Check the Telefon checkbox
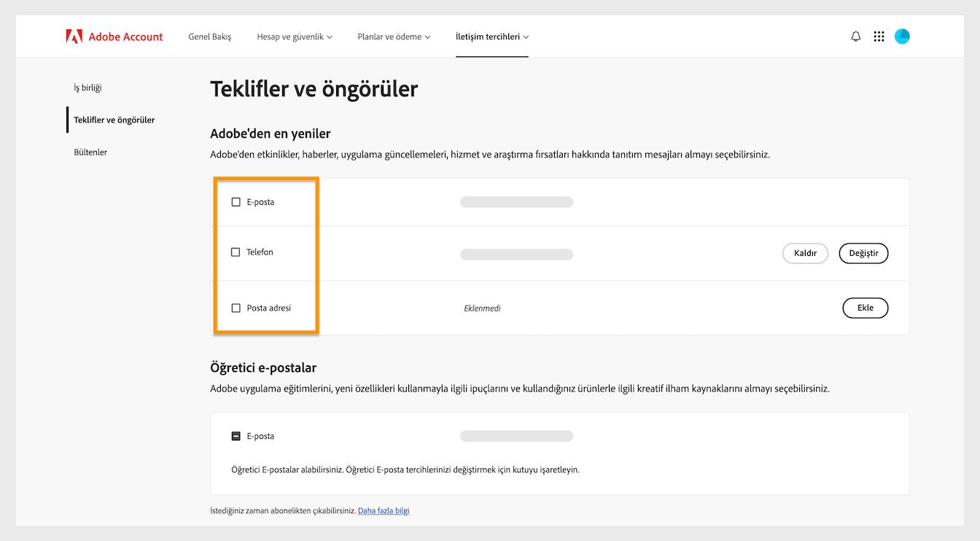Viewport: 980px width, 541px height. [236, 252]
